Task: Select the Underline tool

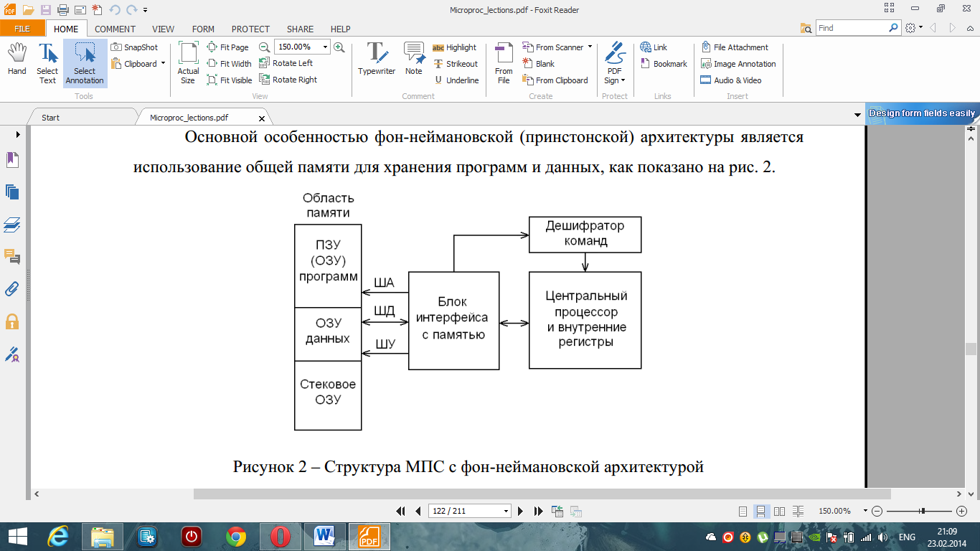Action: tap(456, 80)
